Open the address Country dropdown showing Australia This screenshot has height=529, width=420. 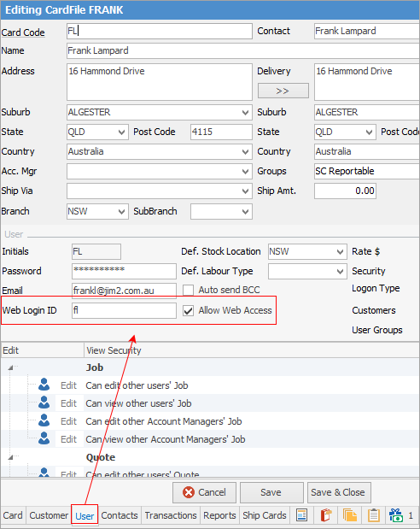[245, 152]
